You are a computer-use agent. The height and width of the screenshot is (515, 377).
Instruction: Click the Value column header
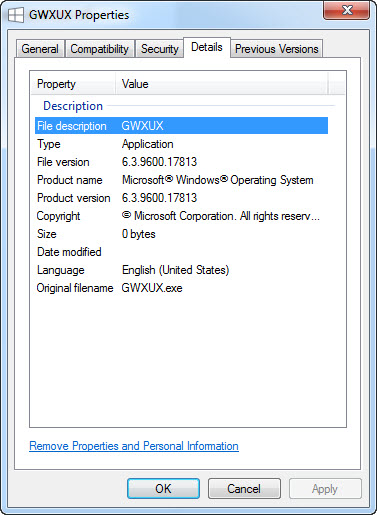222,84
